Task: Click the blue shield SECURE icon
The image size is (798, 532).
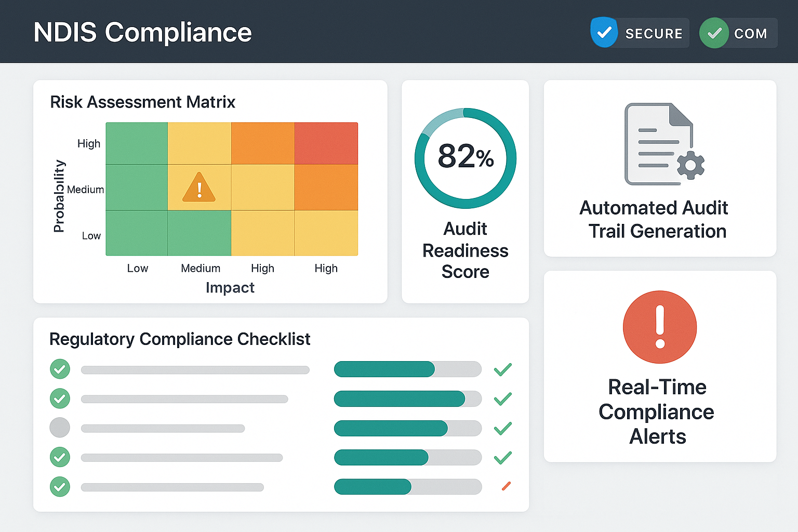Action: [604, 33]
